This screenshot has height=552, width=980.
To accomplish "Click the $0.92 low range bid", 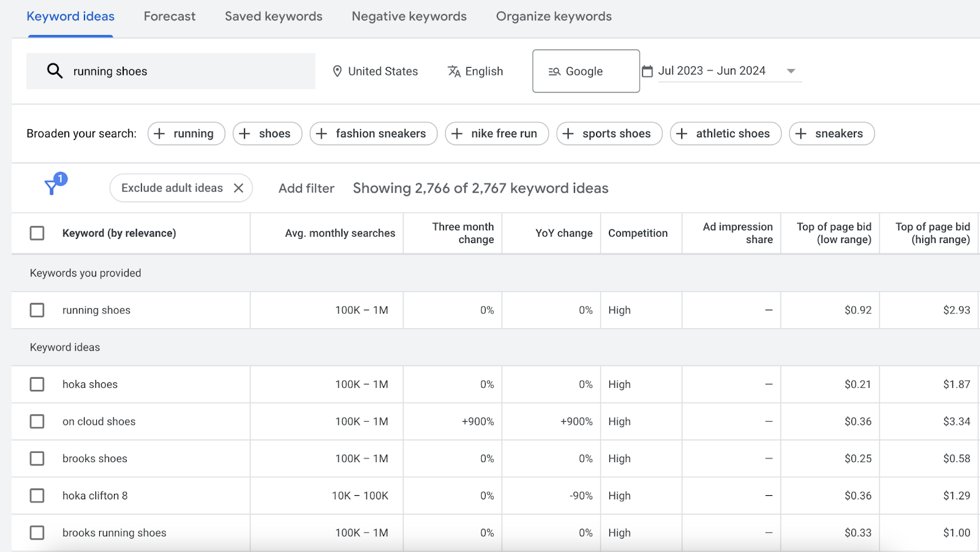I will click(858, 310).
